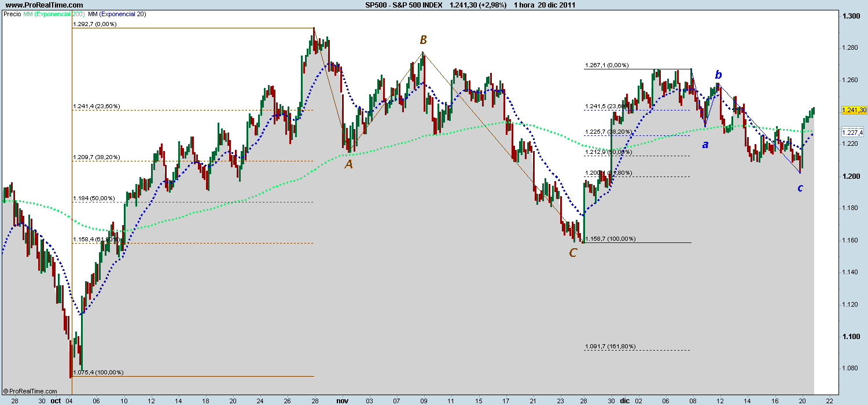Screen dimensions: 868x405
Task: Click the 1.140 price axis value
Action: coord(850,272)
